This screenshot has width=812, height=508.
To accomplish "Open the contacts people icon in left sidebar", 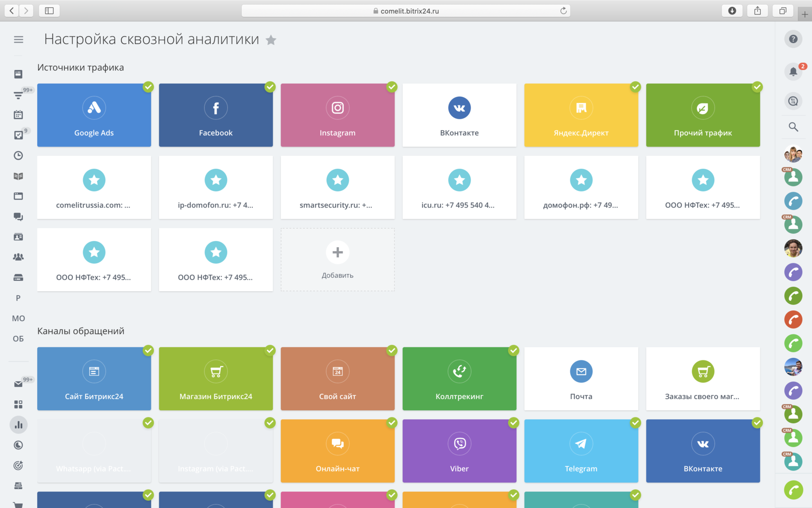I will [x=18, y=257].
